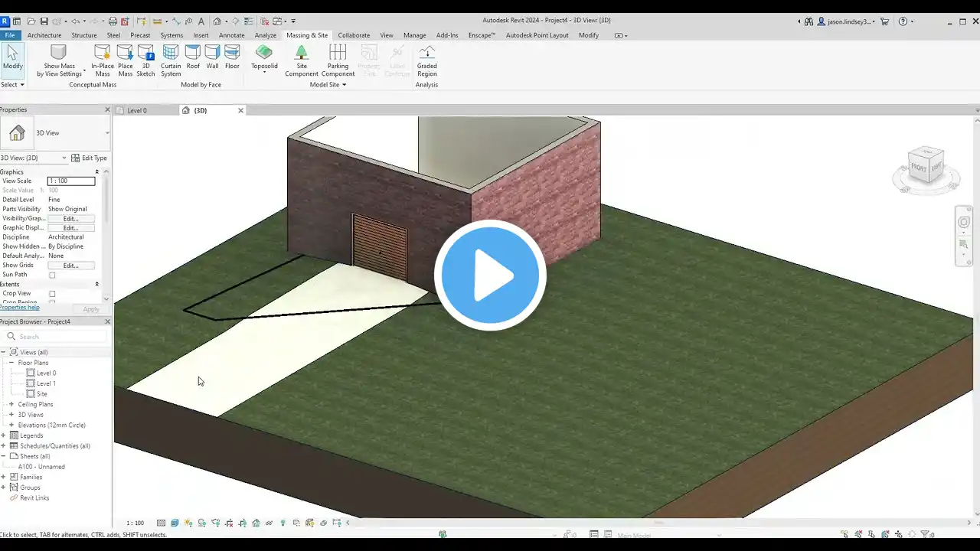This screenshot has height=551, width=980.
Task: Click Edit button for Visibility/Graphics
Action: (70, 218)
